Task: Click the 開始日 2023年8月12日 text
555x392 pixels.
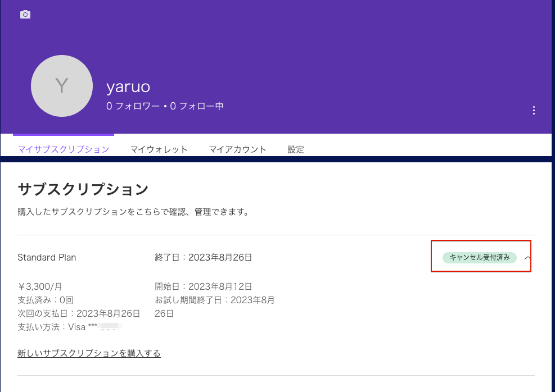Action: (204, 286)
